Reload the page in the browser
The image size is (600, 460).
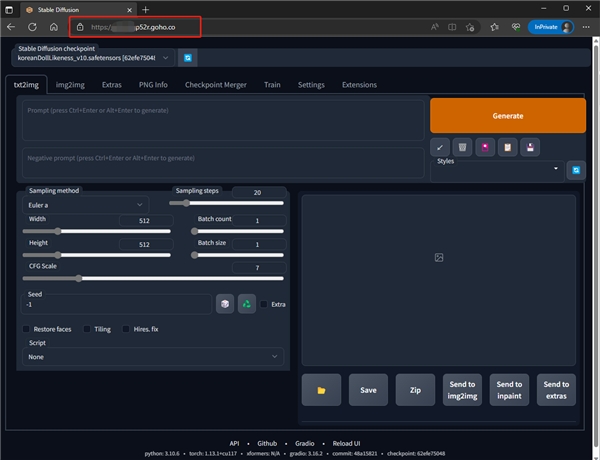(x=33, y=27)
